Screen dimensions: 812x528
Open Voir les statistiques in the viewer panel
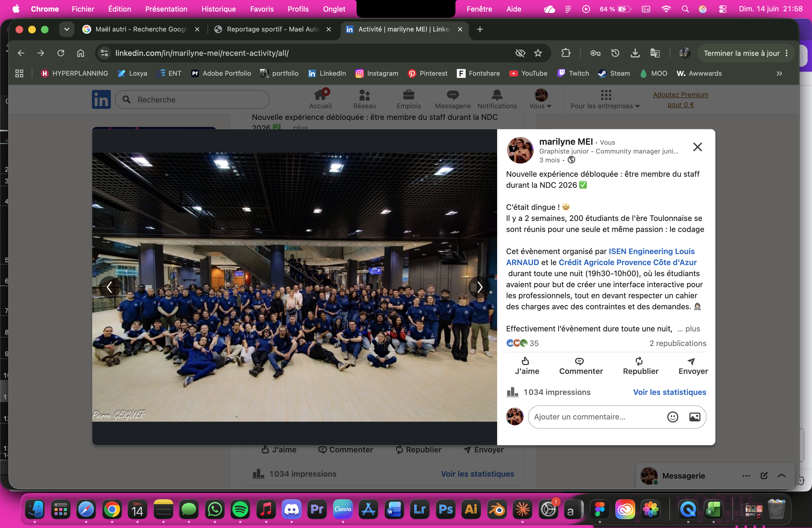pos(669,392)
